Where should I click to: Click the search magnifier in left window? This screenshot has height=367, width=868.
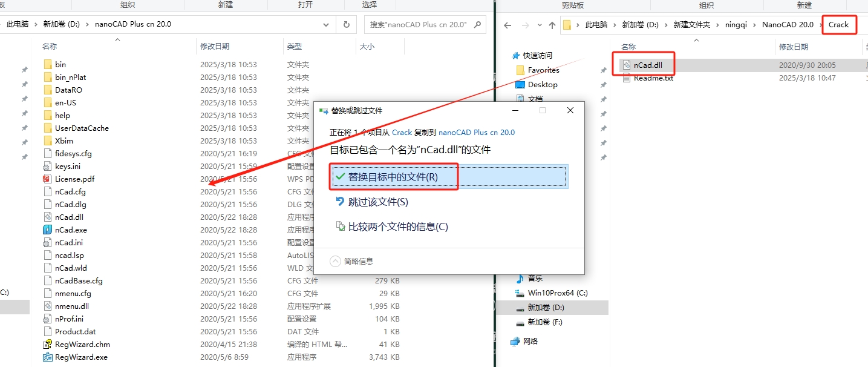(x=477, y=24)
